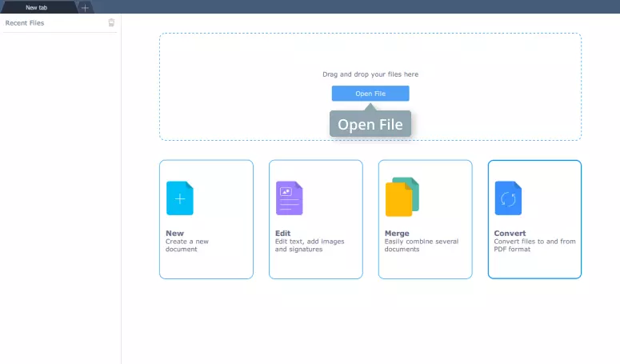This screenshot has width=620, height=364.
Task: Select the New card title
Action: (x=174, y=234)
